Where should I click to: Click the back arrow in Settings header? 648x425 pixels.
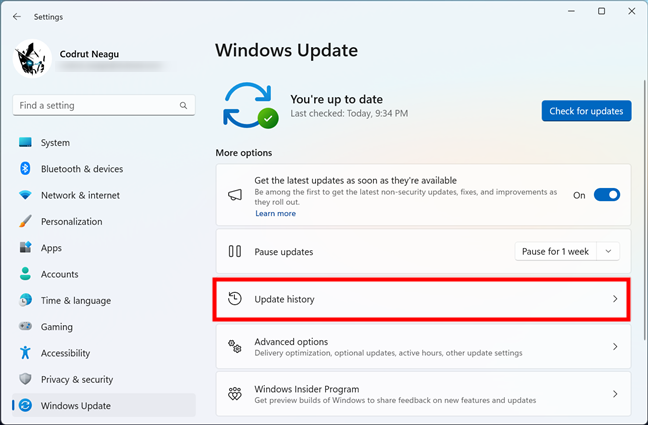[17, 17]
